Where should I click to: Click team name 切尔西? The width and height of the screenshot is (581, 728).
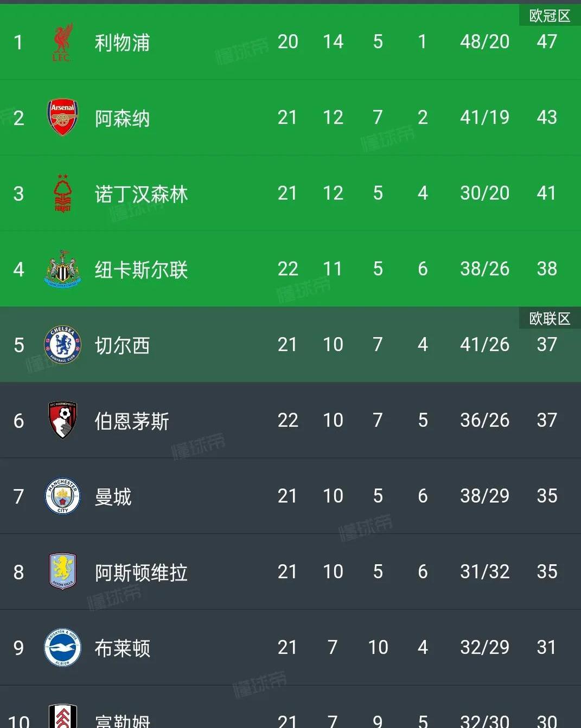[122, 345]
